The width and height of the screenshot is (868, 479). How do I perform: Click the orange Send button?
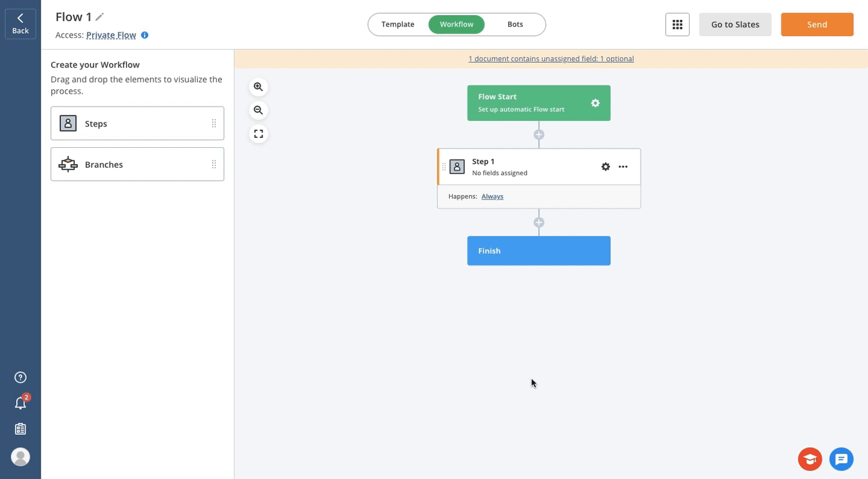(817, 24)
